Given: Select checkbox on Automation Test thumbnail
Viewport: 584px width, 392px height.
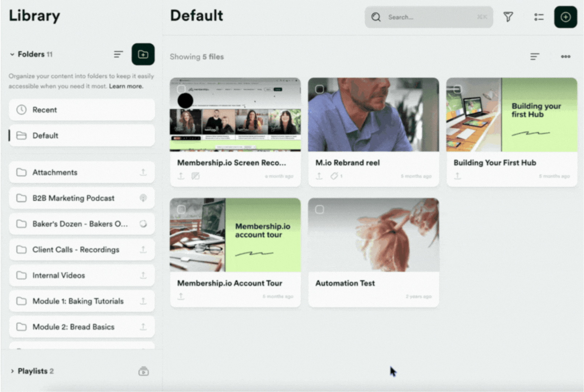Looking at the screenshot, I should (x=319, y=209).
